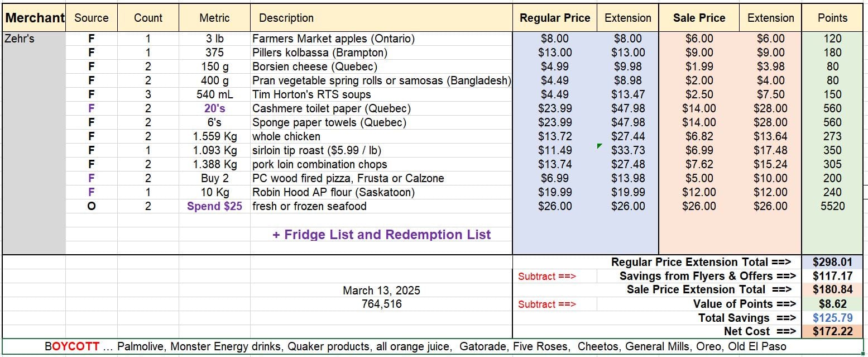The width and height of the screenshot is (868, 357).
Task: Click the 5520 points seafood cell
Action: (x=832, y=206)
